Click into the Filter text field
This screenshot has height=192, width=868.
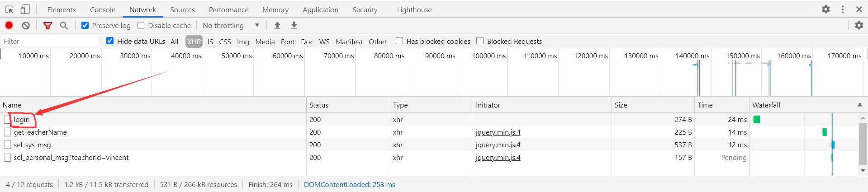tap(50, 41)
